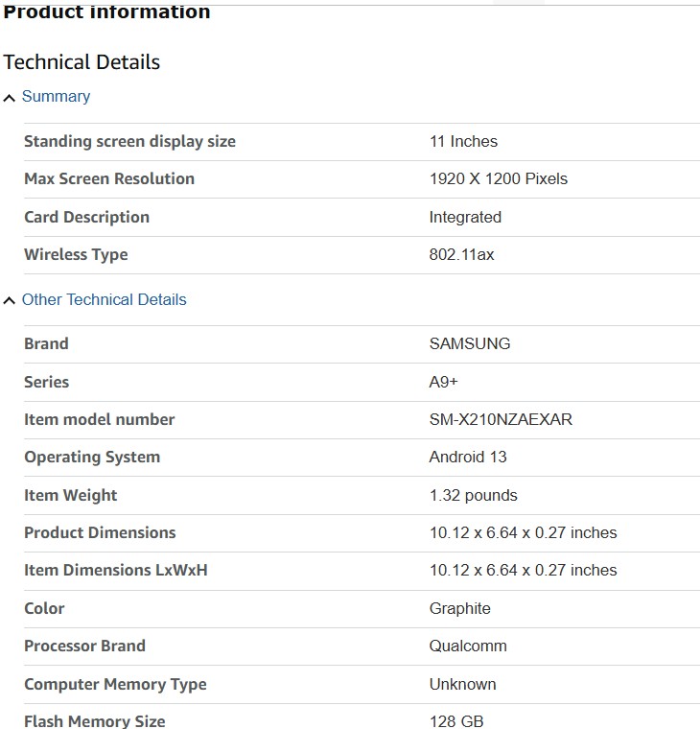The width and height of the screenshot is (700, 729).
Task: Click the SM-X210NZAEXAR model number
Action: pos(501,420)
